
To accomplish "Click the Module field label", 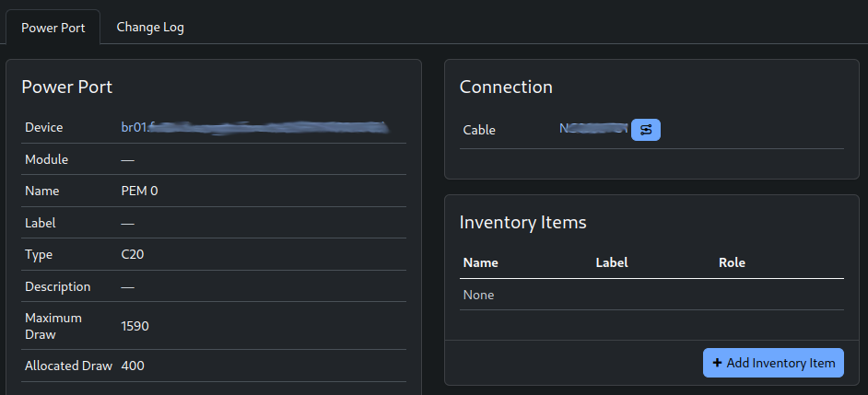I will coord(46,159).
